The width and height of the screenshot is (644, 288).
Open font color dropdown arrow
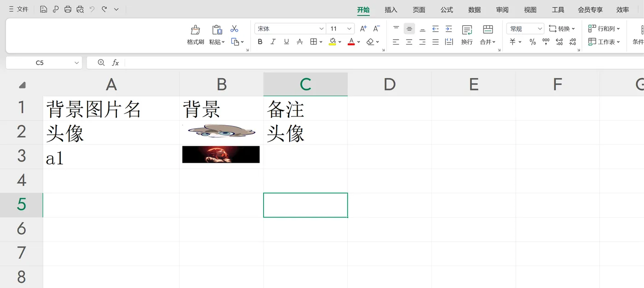pos(358,42)
